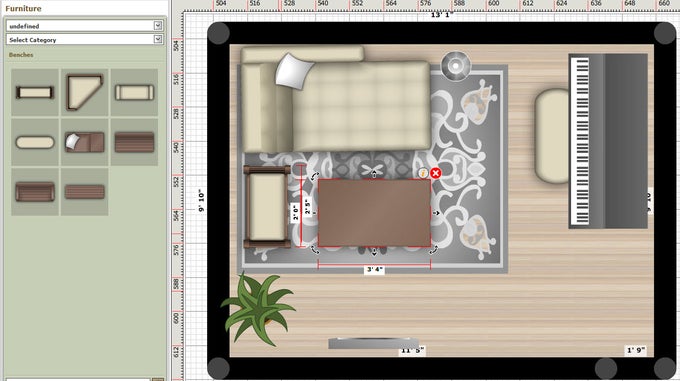
Task: Choose the brown chaise with white pillow
Action: pos(85,142)
